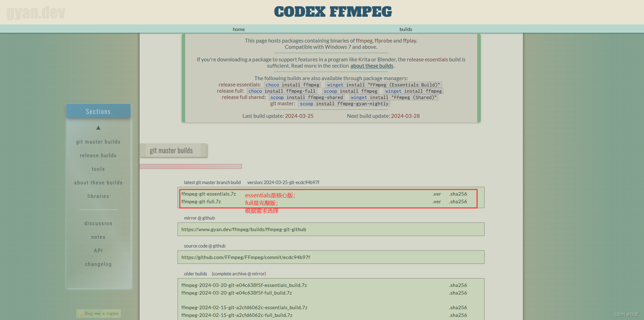Screen dimensions: 644x320
Task: Open the FFmpeg commit ecdc94b97f source link
Action: tap(246, 257)
